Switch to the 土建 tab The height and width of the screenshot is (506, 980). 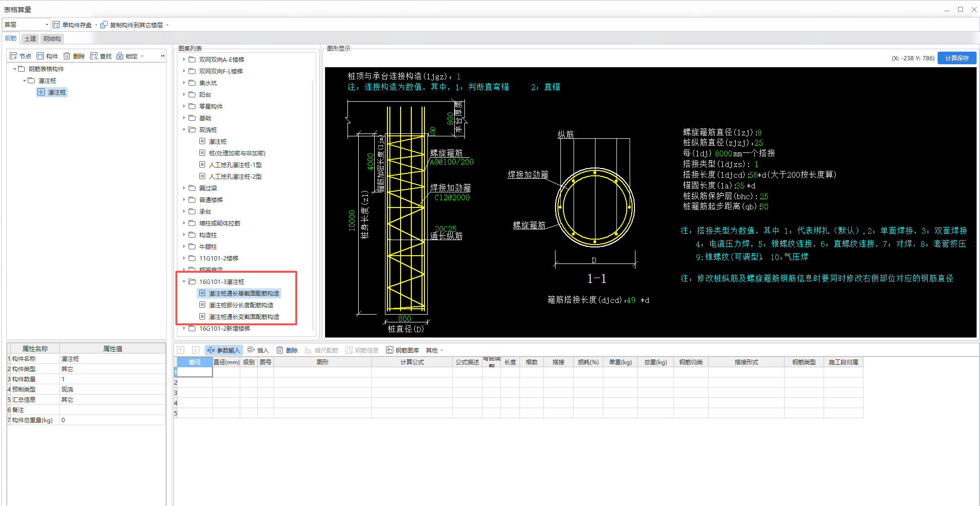tap(30, 38)
